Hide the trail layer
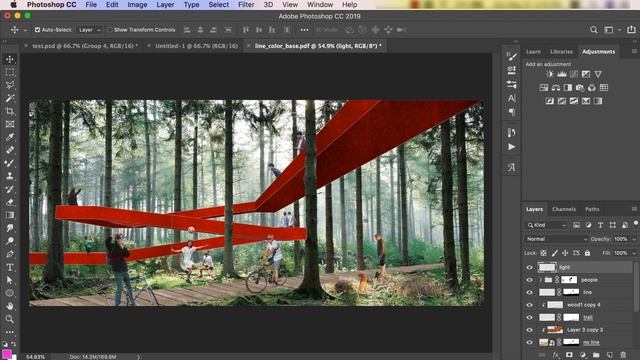The height and width of the screenshot is (360, 640). (x=530, y=318)
